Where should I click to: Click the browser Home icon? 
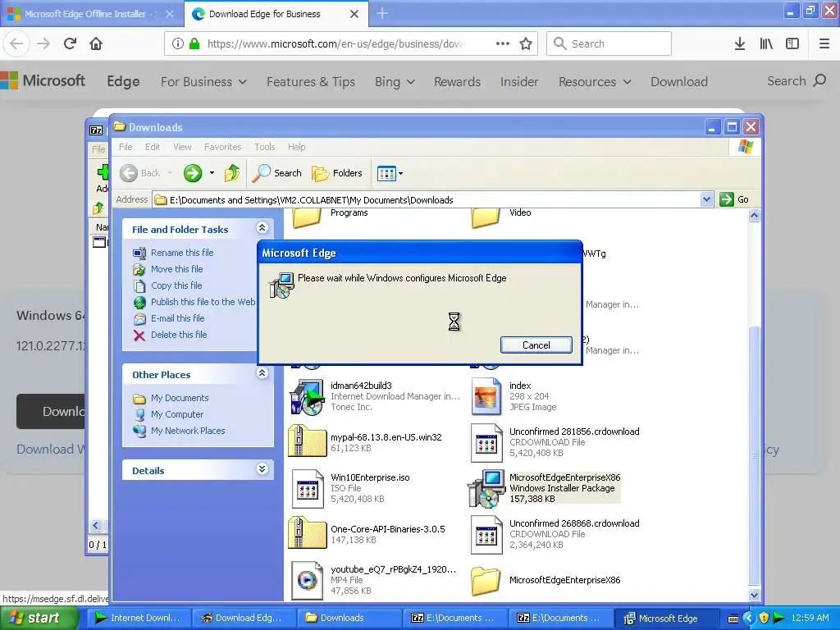(96, 43)
